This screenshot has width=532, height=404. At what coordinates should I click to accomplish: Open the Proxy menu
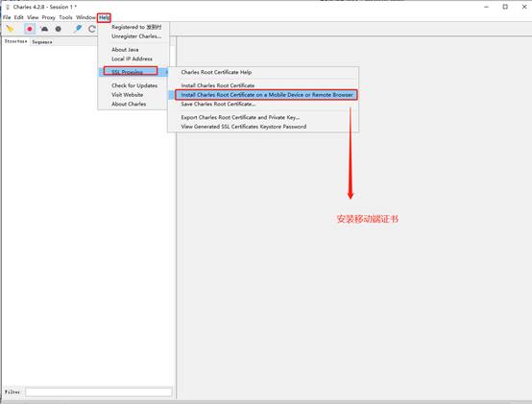pos(49,17)
